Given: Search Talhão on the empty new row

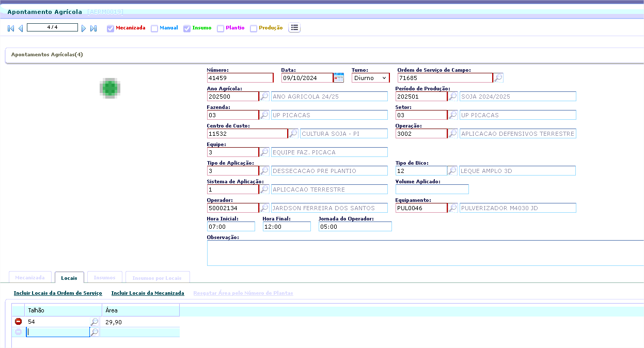Looking at the screenshot, I should [x=94, y=333].
